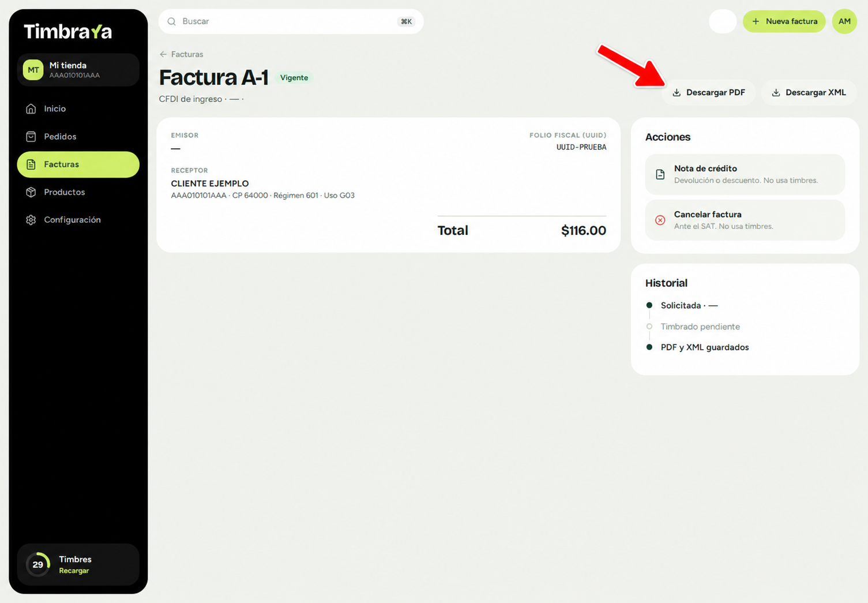The image size is (868, 603).
Task: Select the Facturas sidebar item
Action: pyautogui.click(x=78, y=164)
